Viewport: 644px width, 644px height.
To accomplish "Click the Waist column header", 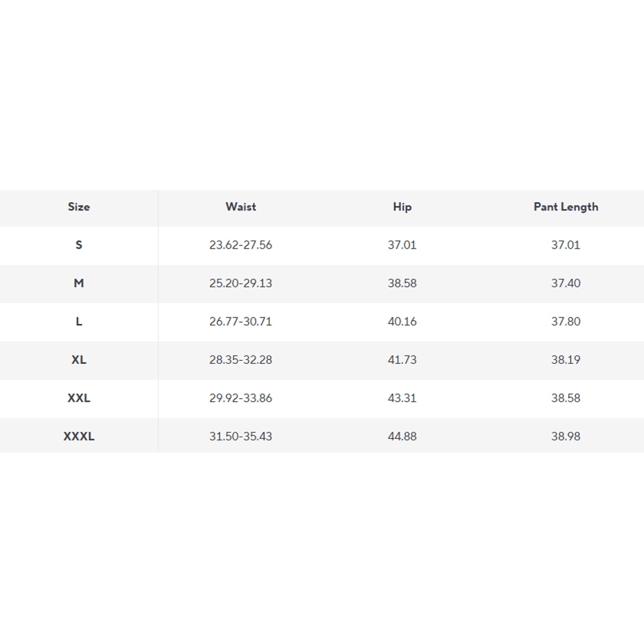I will tap(241, 207).
